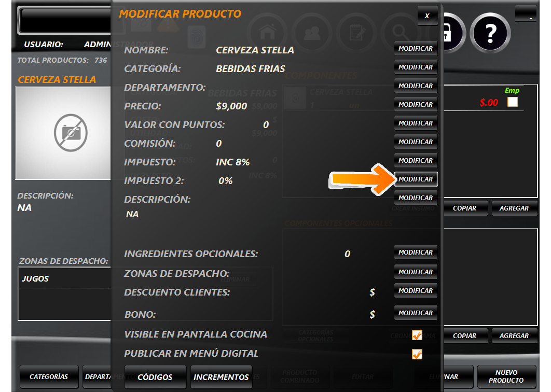
Task: Click the NUEVO PRODUCTO button
Action: (x=506, y=376)
